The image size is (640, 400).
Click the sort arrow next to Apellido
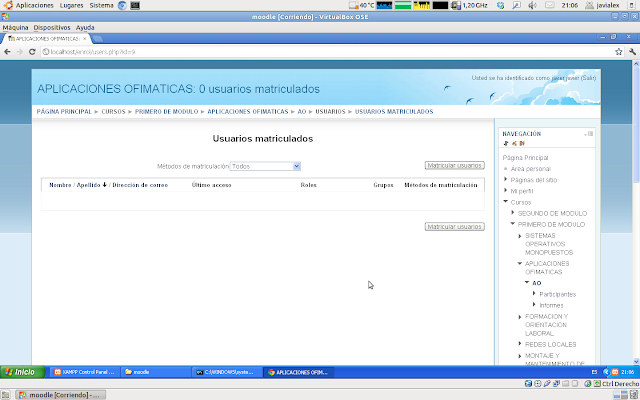coord(104,184)
